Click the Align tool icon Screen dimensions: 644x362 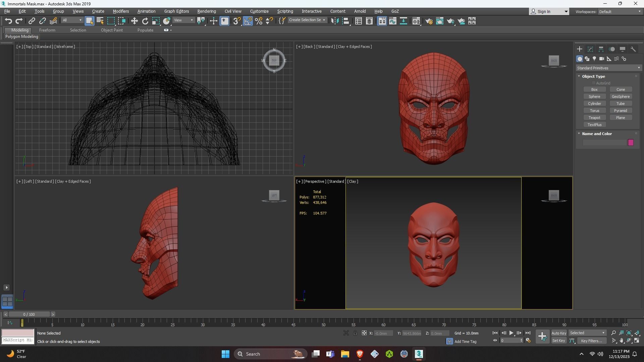(346, 21)
